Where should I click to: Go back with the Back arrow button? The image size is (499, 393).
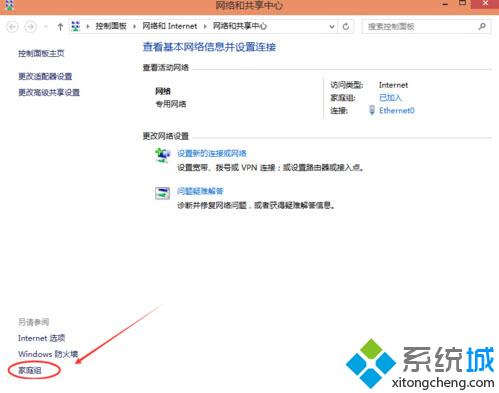(12, 27)
